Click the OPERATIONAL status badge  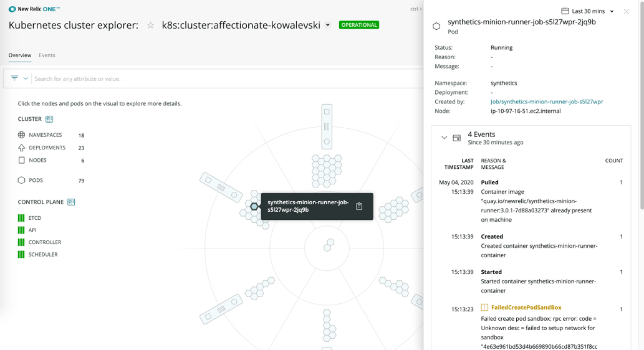359,25
